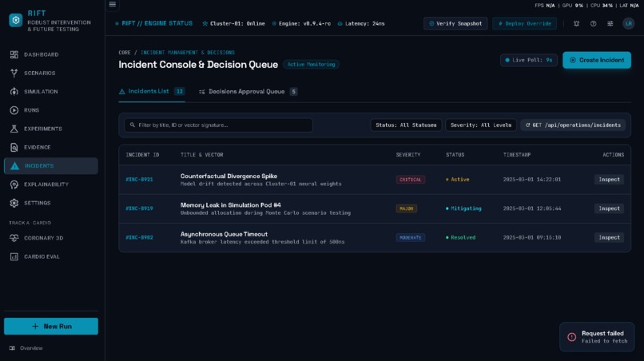Sort by Incident ID column header
The image size is (644, 361).
click(x=142, y=155)
